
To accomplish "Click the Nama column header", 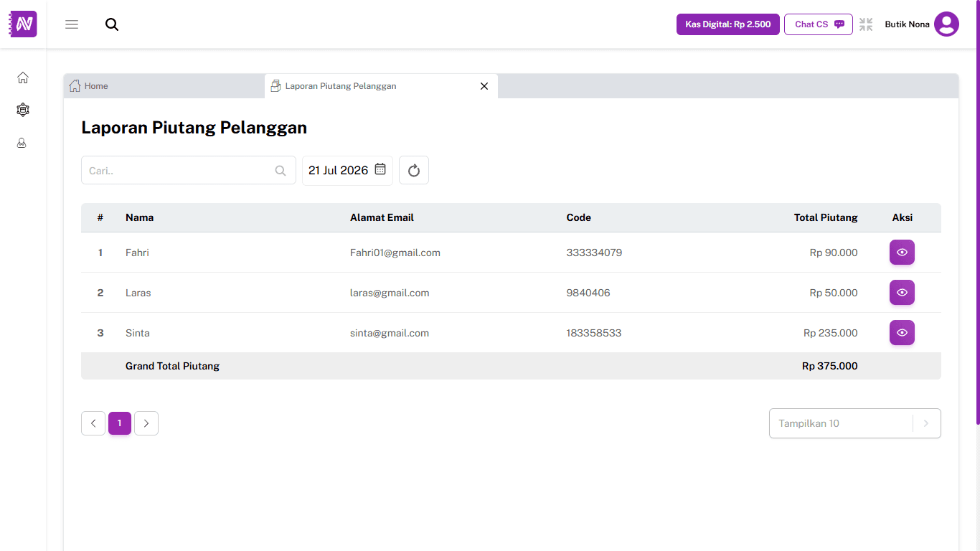I will click(x=140, y=217).
